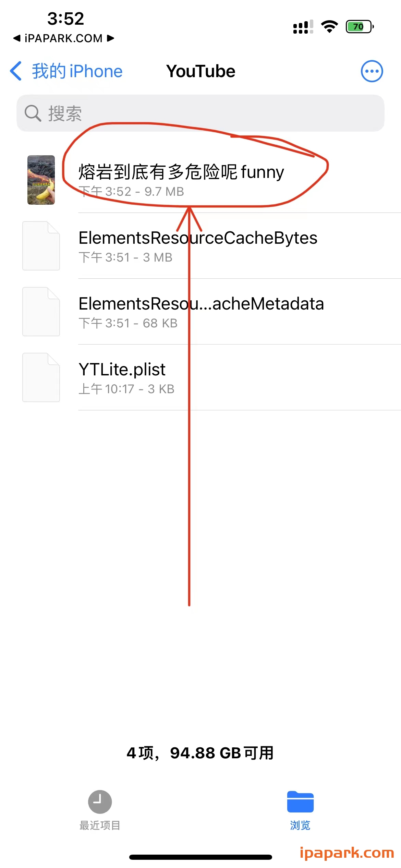Open the ElementsResourceCacheBytes file name
401x868 pixels.
click(x=198, y=238)
